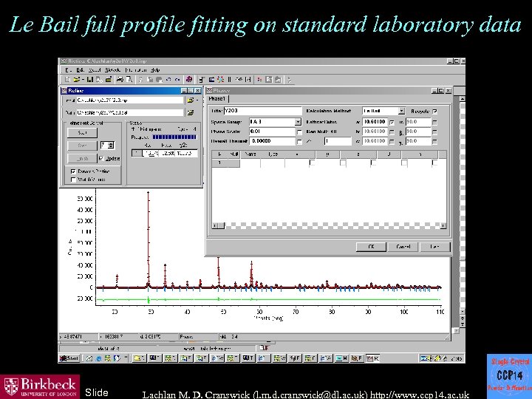Click the Title field containing Y2O3

pyautogui.click(x=262, y=111)
